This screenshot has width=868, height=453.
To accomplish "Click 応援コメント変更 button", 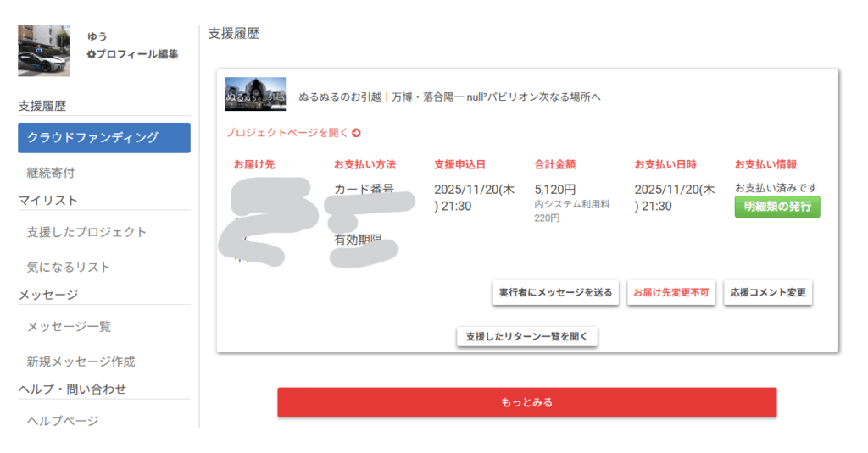I will [767, 293].
